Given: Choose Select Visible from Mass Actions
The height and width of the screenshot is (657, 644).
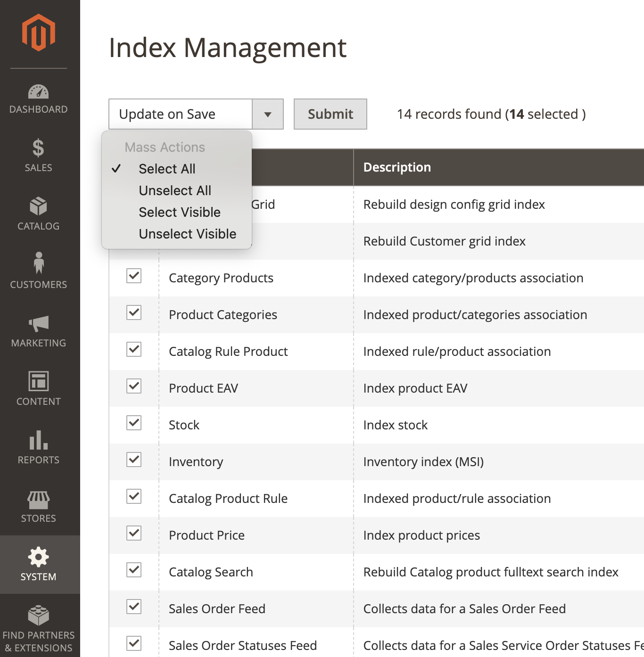Looking at the screenshot, I should tap(180, 212).
